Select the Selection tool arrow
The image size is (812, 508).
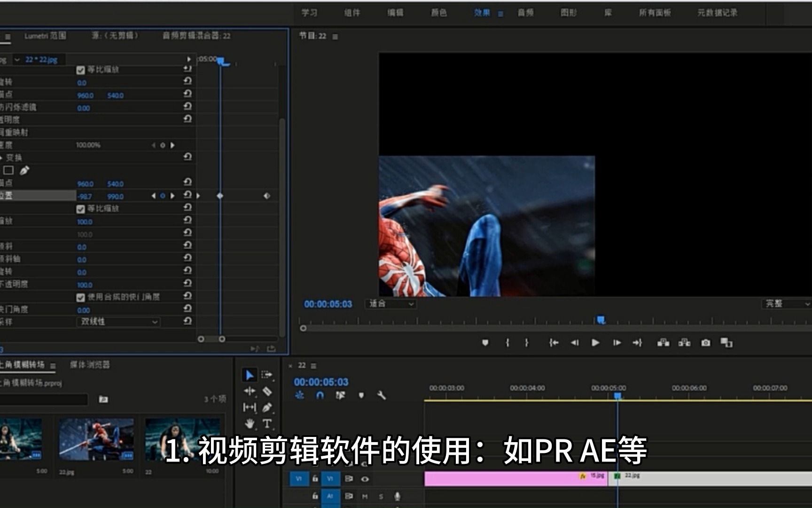250,375
